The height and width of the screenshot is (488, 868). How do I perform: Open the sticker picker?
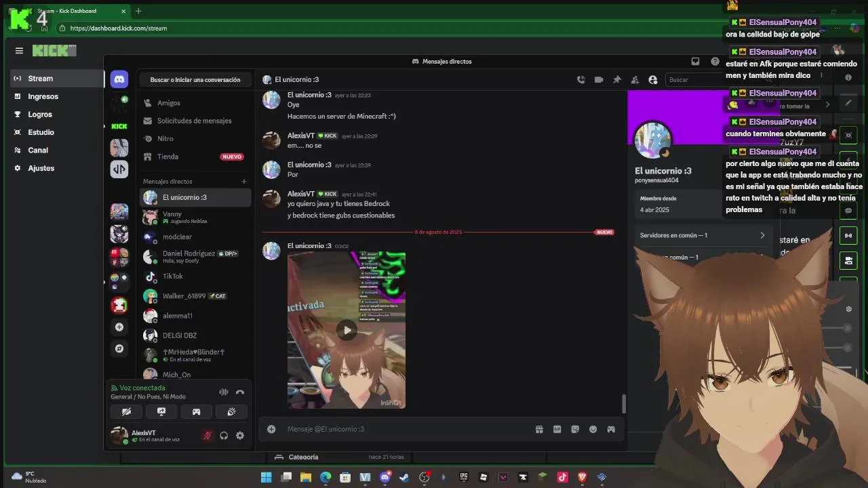[x=575, y=429]
